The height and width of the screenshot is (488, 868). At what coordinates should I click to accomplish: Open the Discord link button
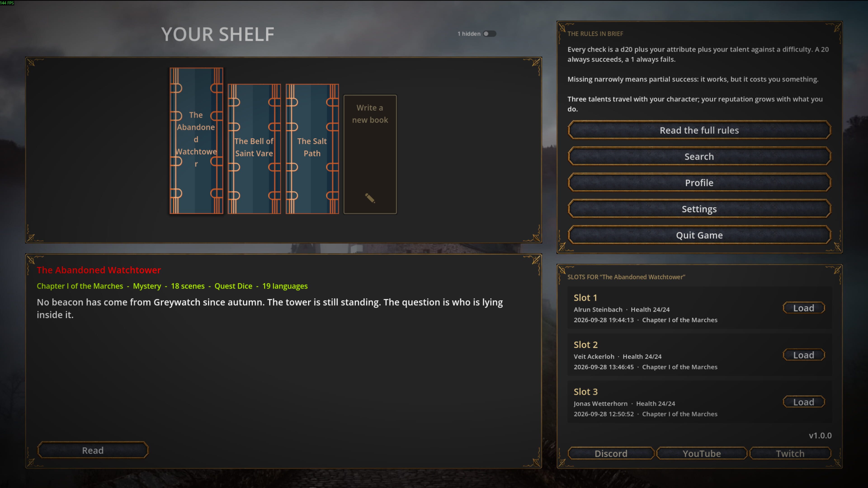[x=611, y=453]
